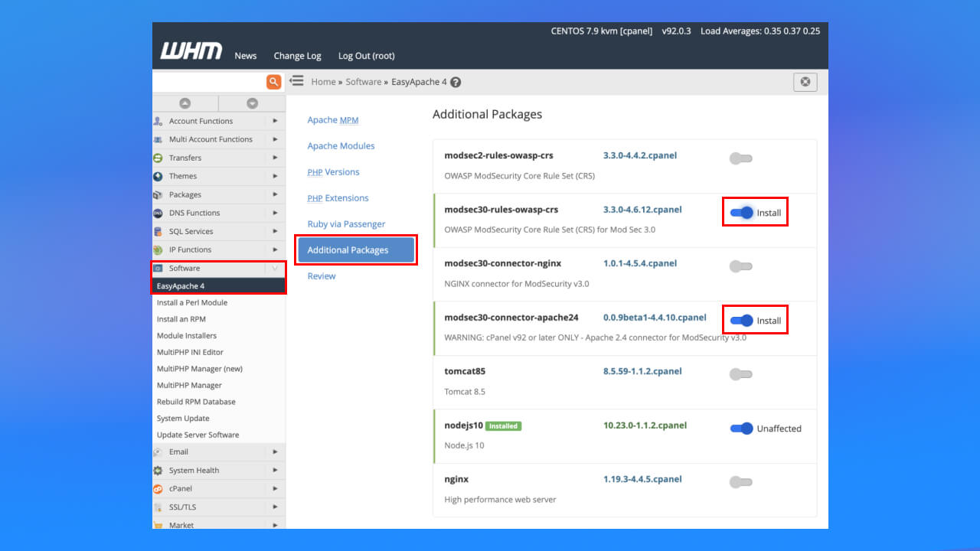
Task: Click the circled X icon in breadcrumb bar
Action: point(805,82)
